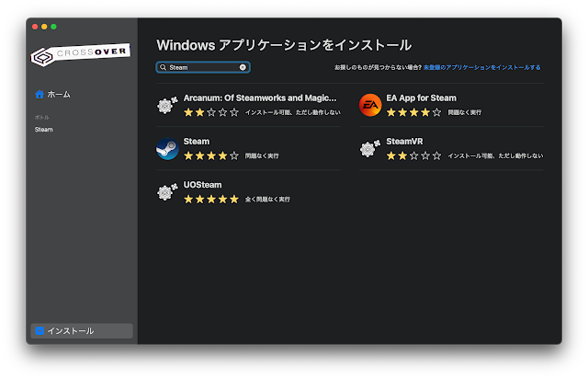Click the magnifier icon in the search field
The height and width of the screenshot is (379, 588).
(x=163, y=67)
